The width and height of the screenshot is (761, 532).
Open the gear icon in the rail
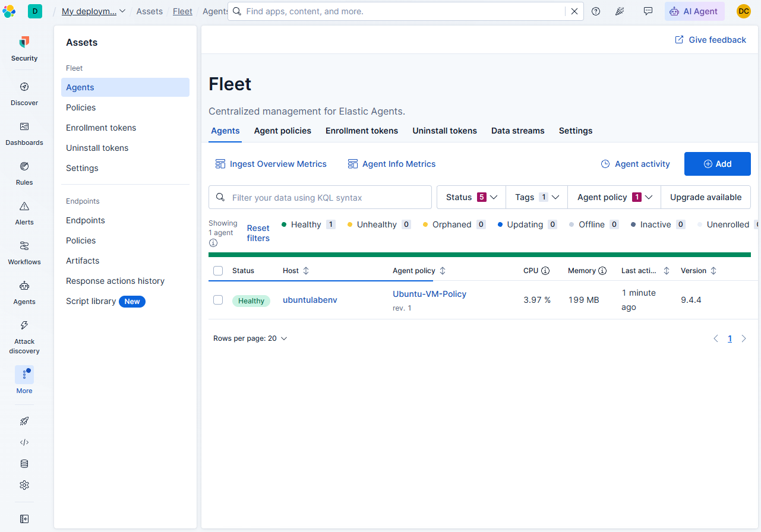24,485
